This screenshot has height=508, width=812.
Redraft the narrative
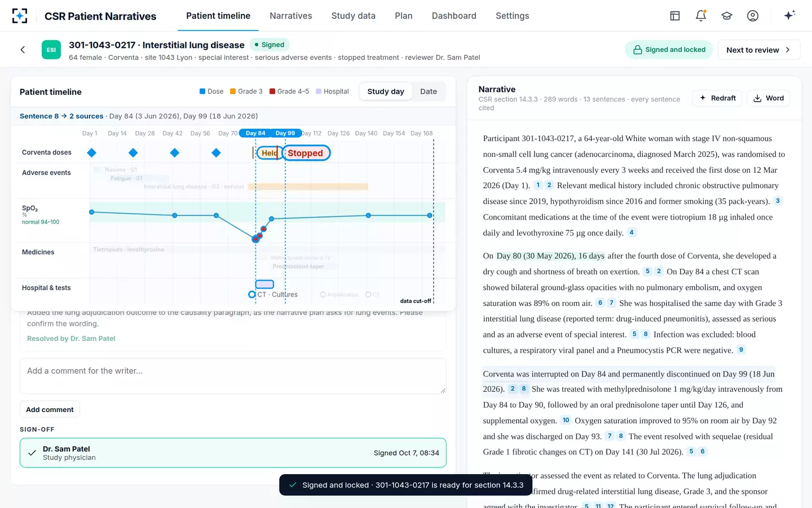tap(717, 98)
